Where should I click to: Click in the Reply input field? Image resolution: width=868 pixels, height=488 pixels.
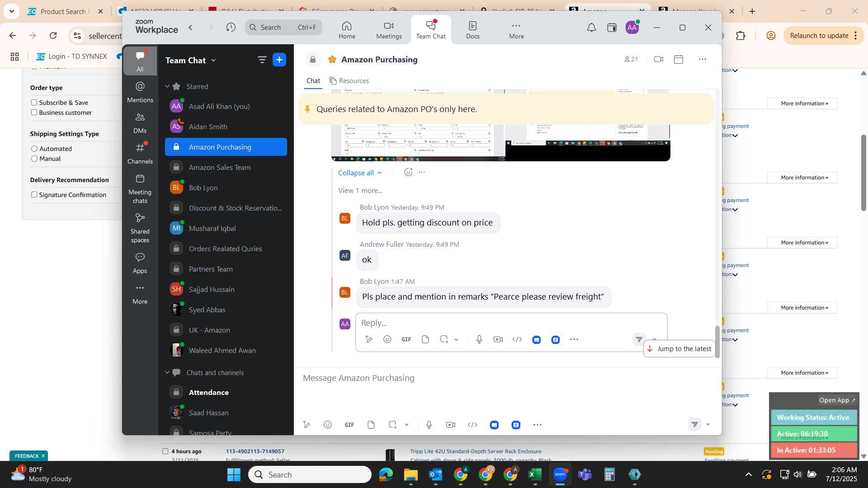tap(511, 323)
